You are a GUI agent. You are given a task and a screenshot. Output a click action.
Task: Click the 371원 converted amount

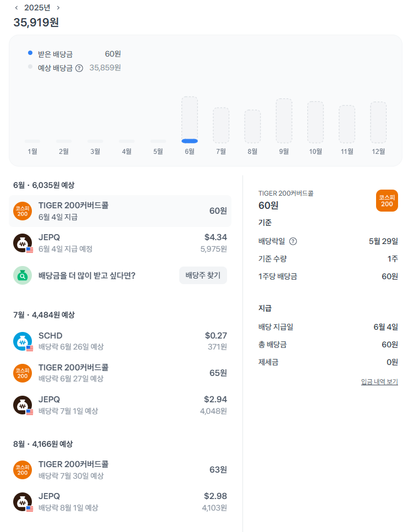pos(217,347)
